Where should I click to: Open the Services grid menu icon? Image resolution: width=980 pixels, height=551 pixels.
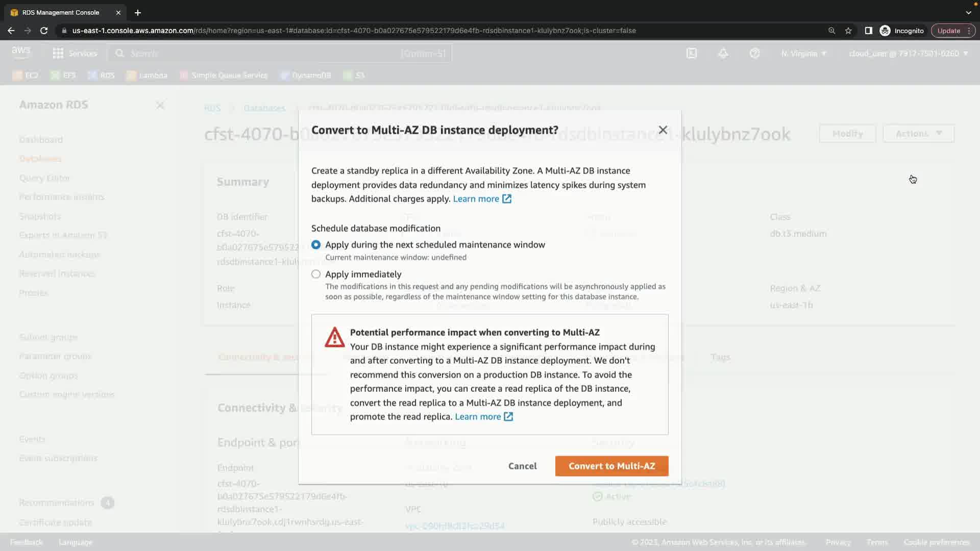click(58, 53)
